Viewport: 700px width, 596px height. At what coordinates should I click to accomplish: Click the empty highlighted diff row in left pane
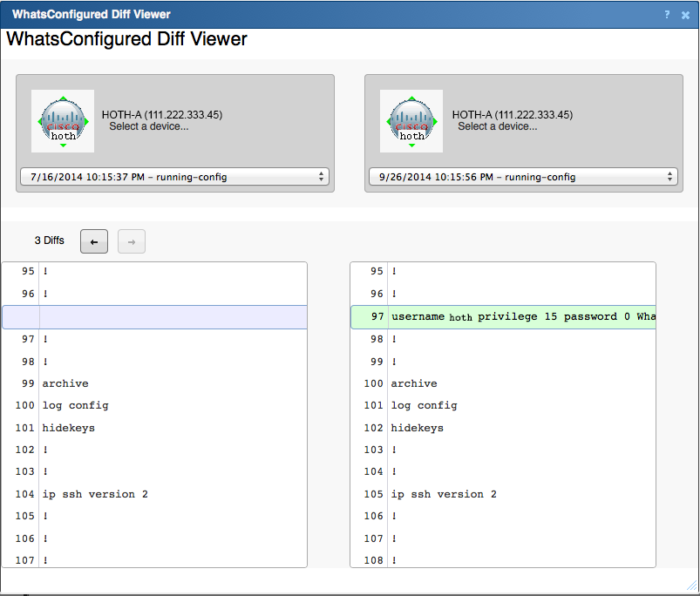[154, 317]
